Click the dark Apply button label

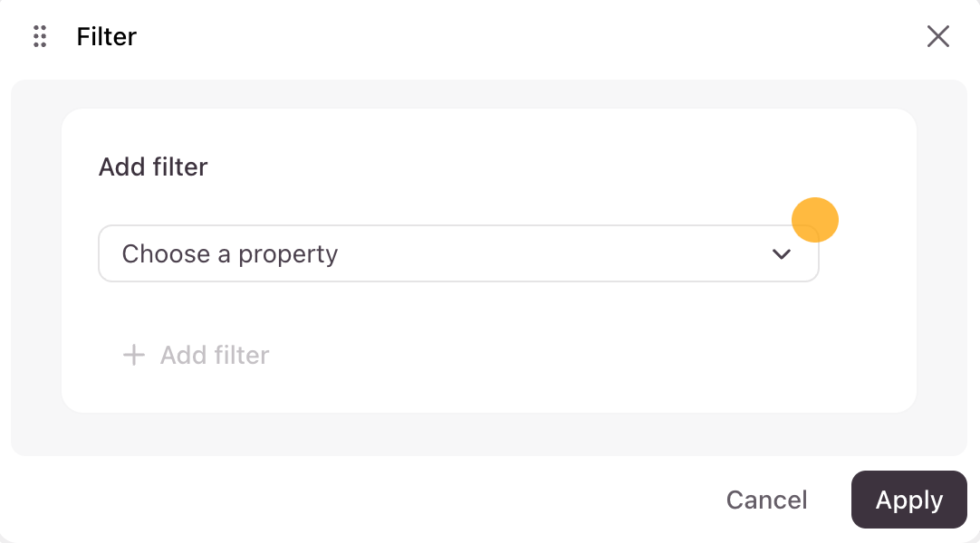(x=909, y=500)
